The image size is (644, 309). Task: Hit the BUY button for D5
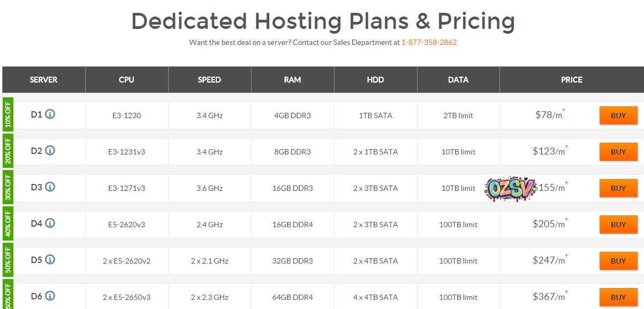618,261
